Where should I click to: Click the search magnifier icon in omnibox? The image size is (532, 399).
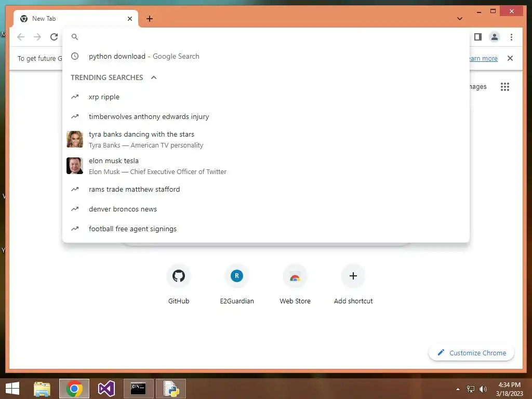point(75,37)
